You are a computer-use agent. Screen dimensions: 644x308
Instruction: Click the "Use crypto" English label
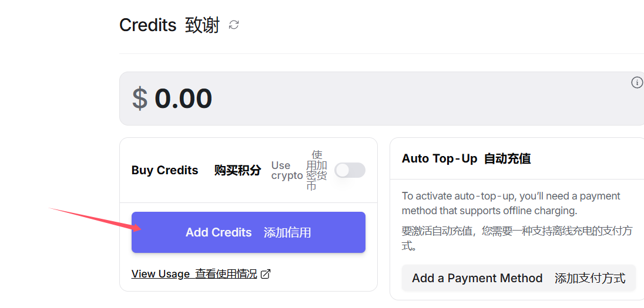pos(287,171)
